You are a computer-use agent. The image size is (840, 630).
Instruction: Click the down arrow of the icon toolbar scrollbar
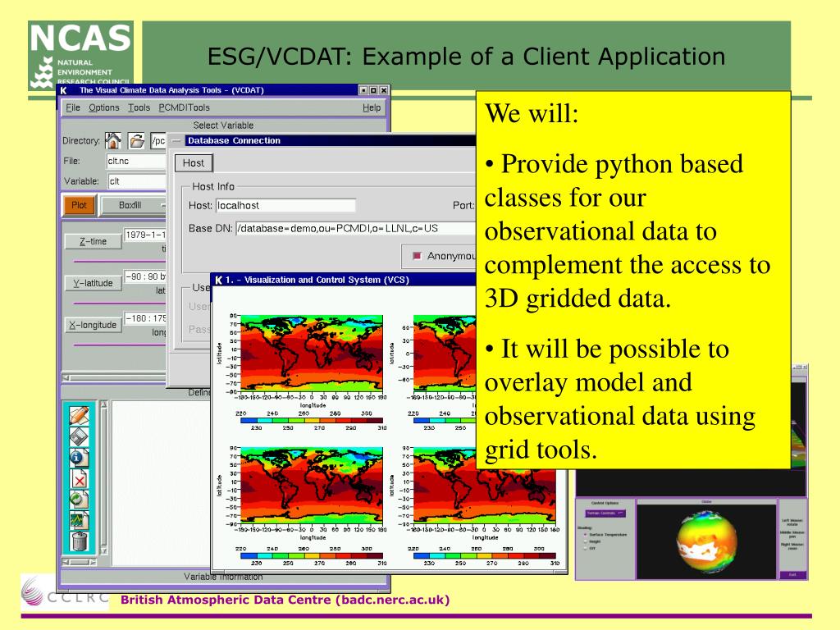point(104,550)
